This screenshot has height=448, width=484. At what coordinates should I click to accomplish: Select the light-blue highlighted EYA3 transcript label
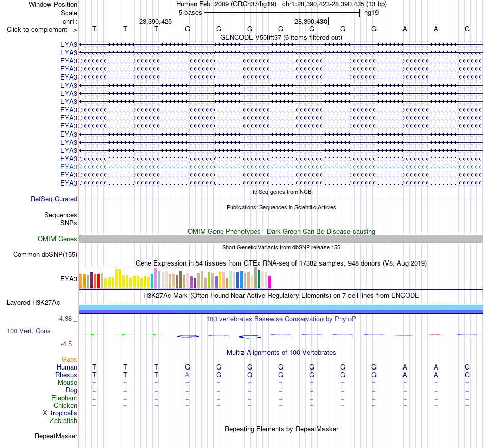[x=69, y=167]
